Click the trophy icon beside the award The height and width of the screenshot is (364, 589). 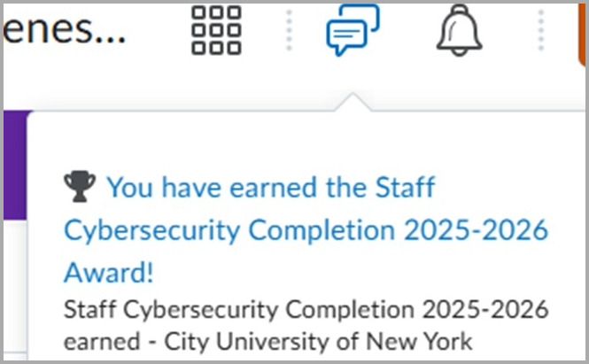80,187
